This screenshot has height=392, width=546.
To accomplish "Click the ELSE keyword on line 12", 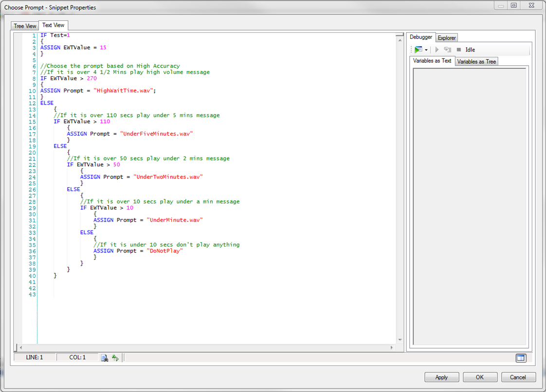I will pos(47,103).
